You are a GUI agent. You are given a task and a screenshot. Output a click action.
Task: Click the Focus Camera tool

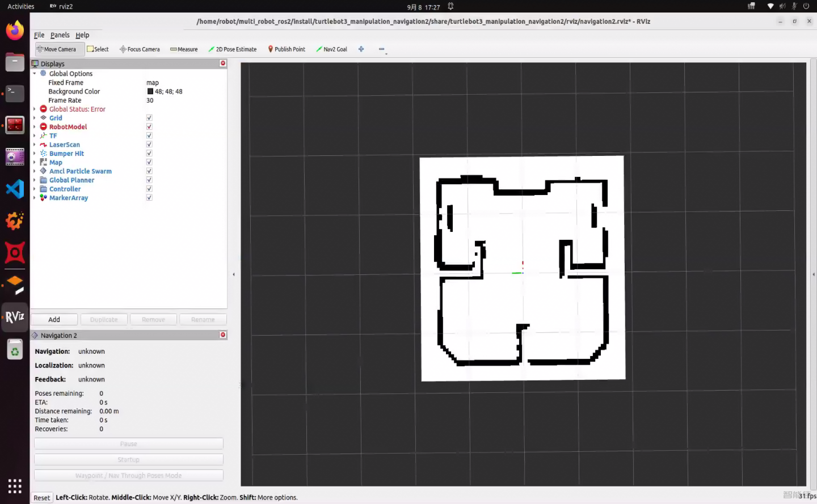[x=140, y=49]
